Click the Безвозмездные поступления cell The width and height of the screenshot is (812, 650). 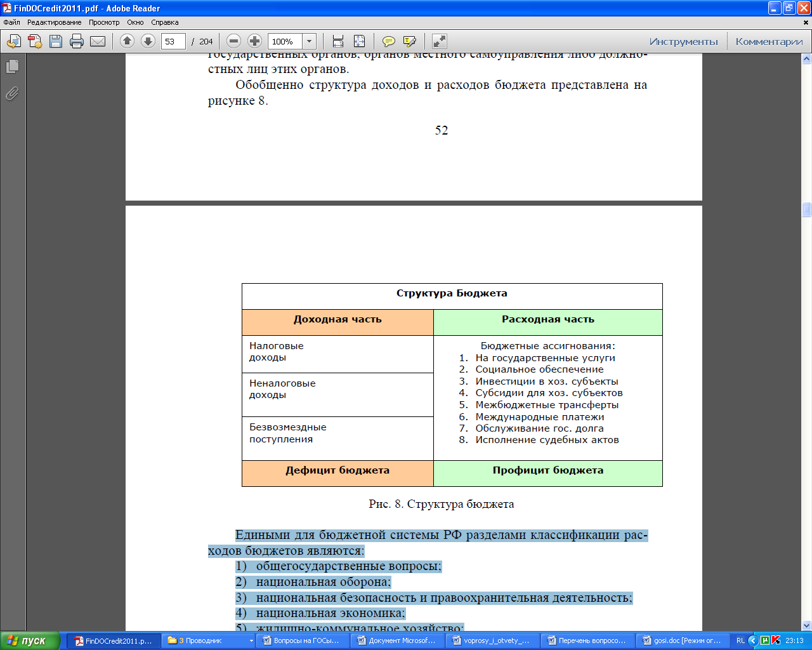click(x=337, y=439)
